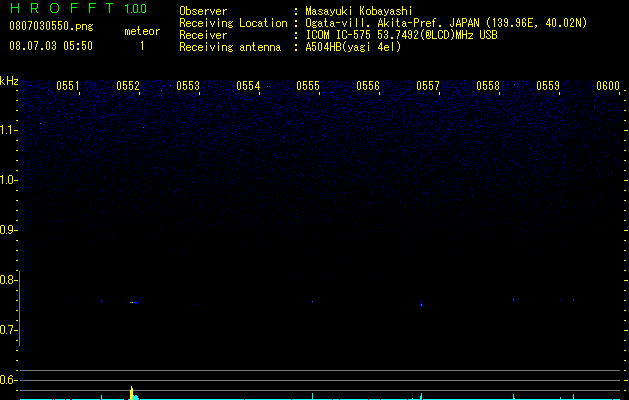629x400 pixels.
Task: Click the 0557 time marker label
Action: pos(428,86)
